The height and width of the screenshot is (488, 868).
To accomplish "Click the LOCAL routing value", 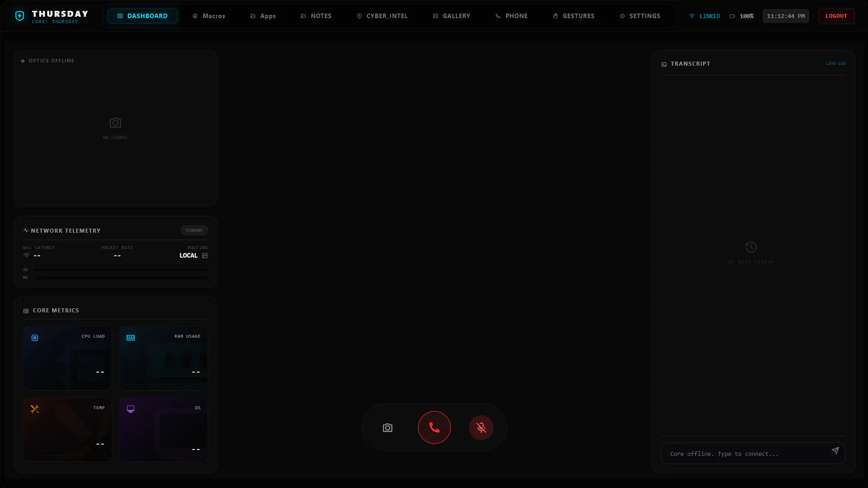I will 188,256.
